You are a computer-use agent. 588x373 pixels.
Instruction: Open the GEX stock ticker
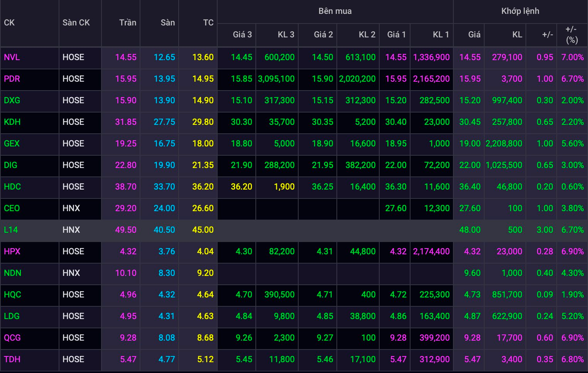[12, 143]
